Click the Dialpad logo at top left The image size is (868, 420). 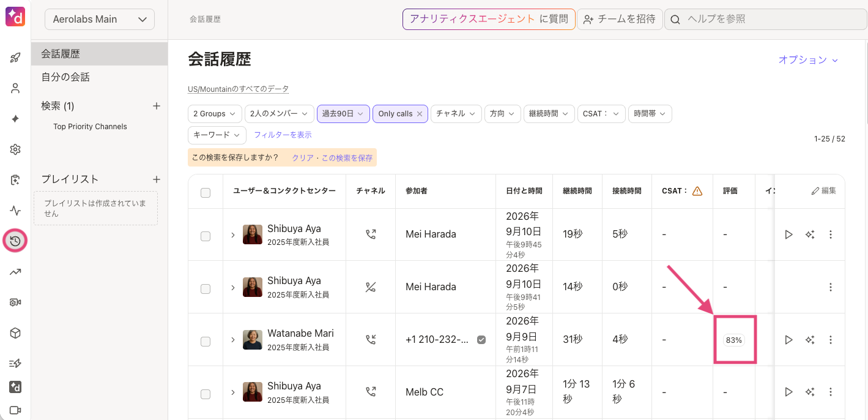point(15,17)
